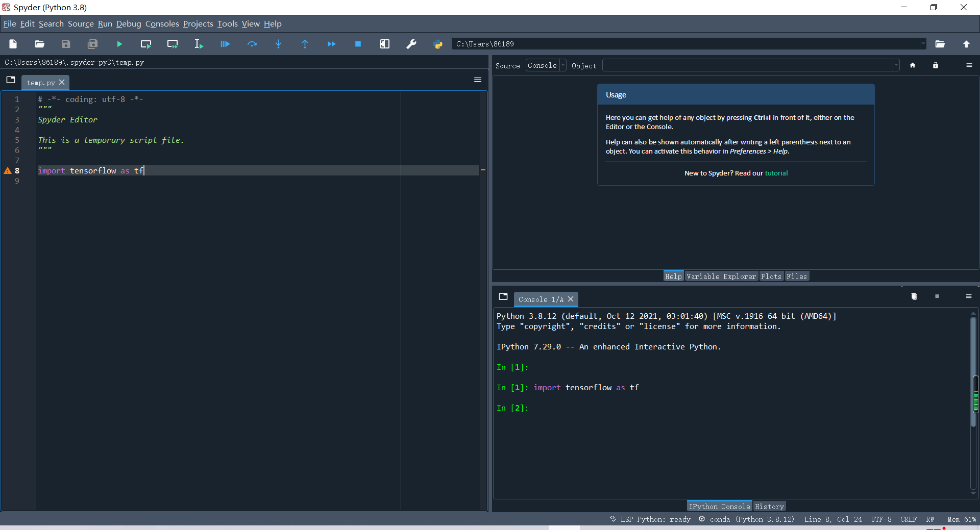Open the Debug menu

click(129, 24)
